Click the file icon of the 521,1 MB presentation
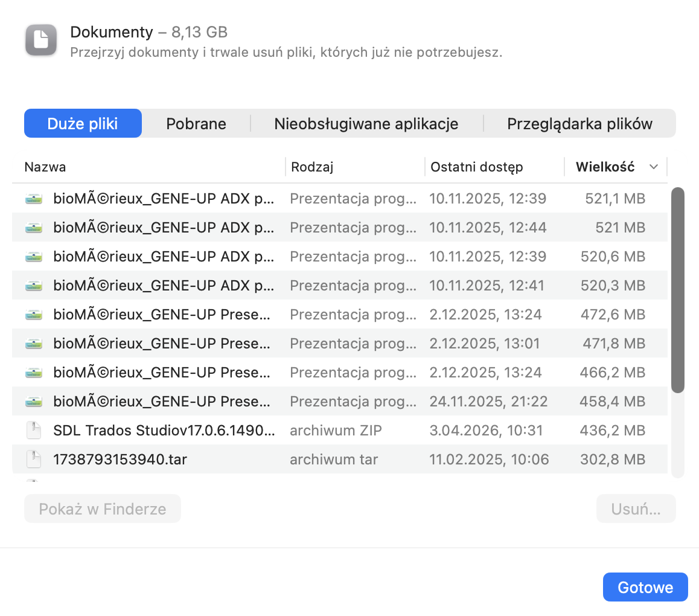The height and width of the screenshot is (616, 699). (x=34, y=199)
